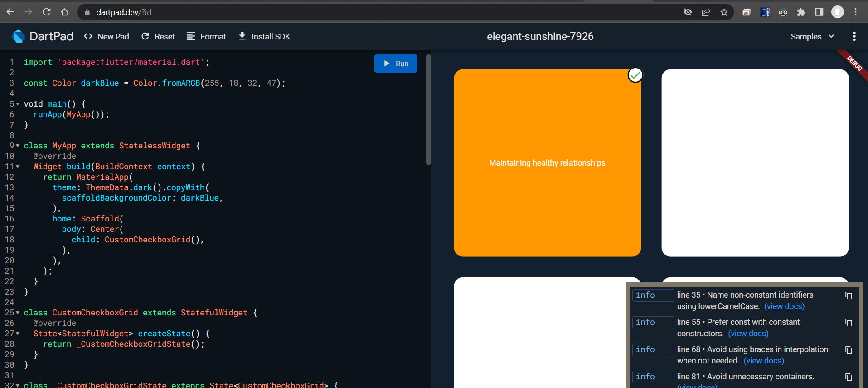868x388 pixels.
Task: Collapse the createState method at line 27
Action: click(18, 334)
